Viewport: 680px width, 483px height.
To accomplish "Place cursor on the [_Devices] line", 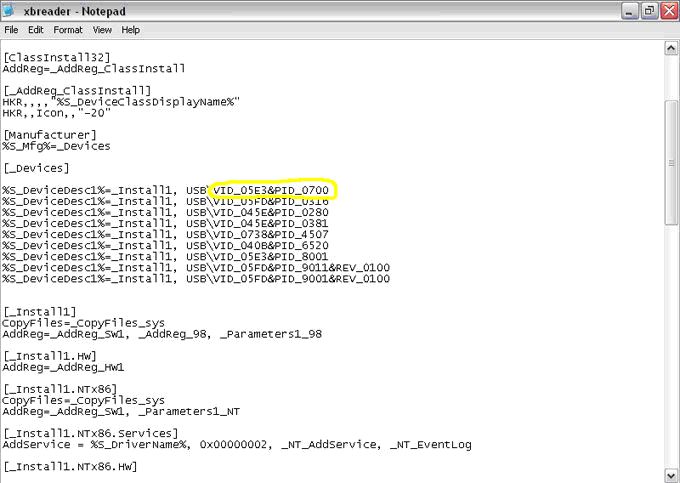I will (36, 168).
